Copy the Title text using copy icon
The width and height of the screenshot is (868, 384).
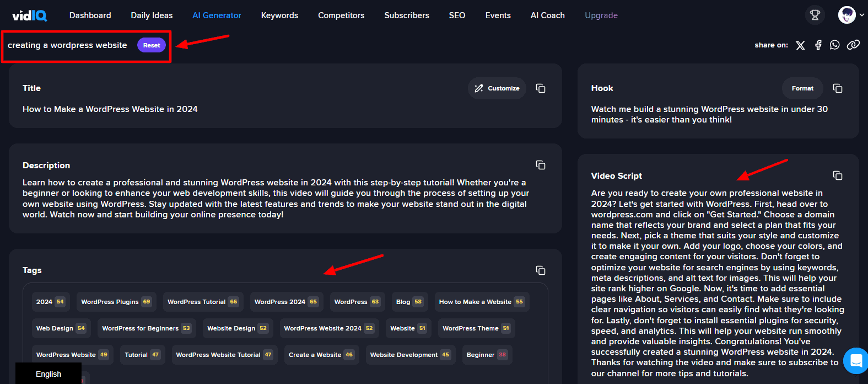541,88
